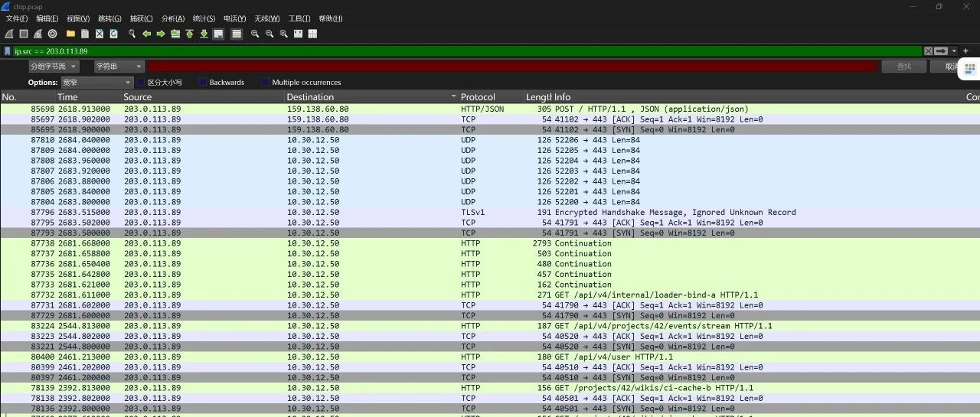Go forward in packet history
This screenshot has height=417, width=980.
[161, 34]
